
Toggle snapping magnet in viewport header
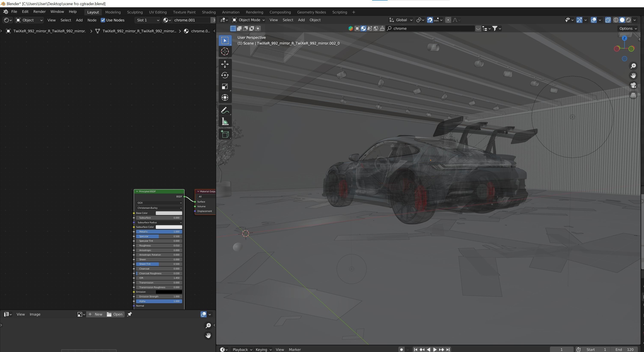pos(430,20)
